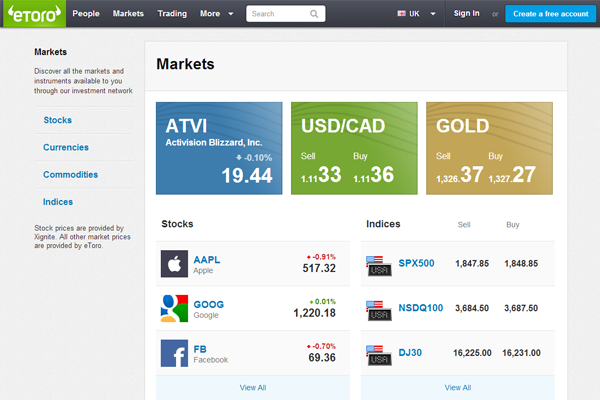Open the ATVI Activision Blizzard tile
Image resolution: width=600 pixels, height=400 pixels.
219,148
